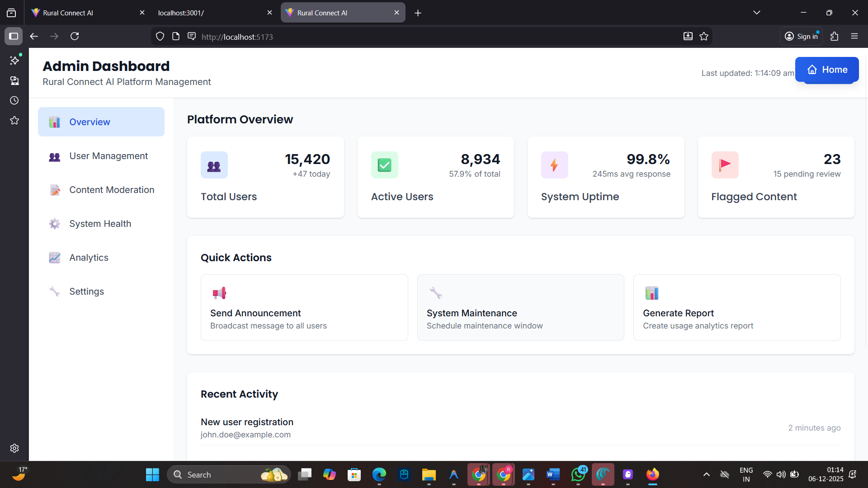Screen dimensions: 868x488
Task: Bookmark page with the star icon
Action: (x=704, y=37)
